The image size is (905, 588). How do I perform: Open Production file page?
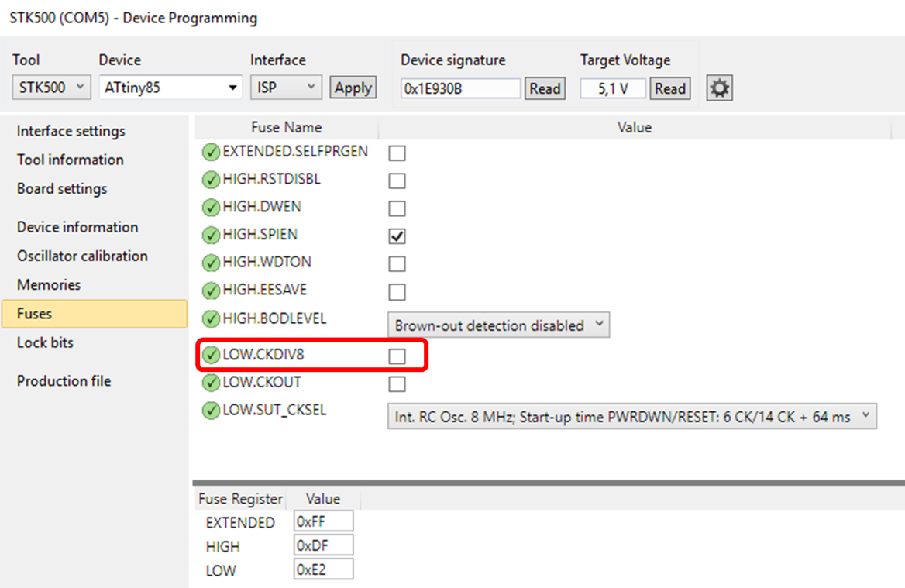pos(64,381)
